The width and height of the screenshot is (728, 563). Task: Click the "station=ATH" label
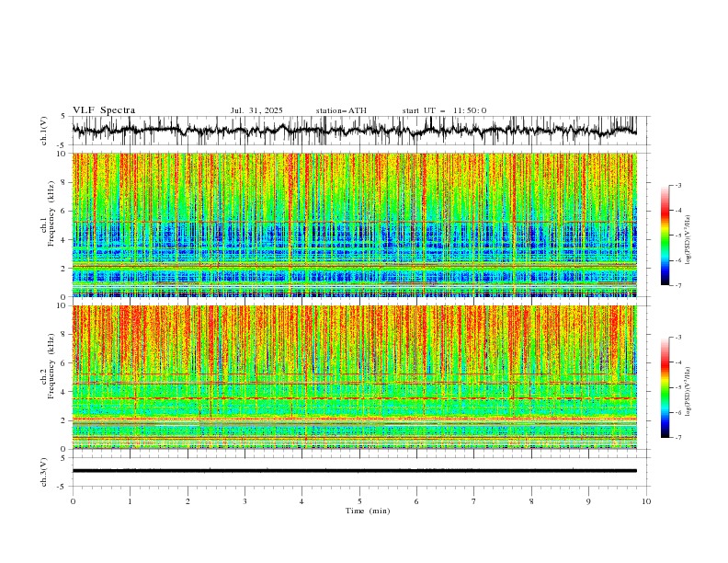(x=341, y=110)
